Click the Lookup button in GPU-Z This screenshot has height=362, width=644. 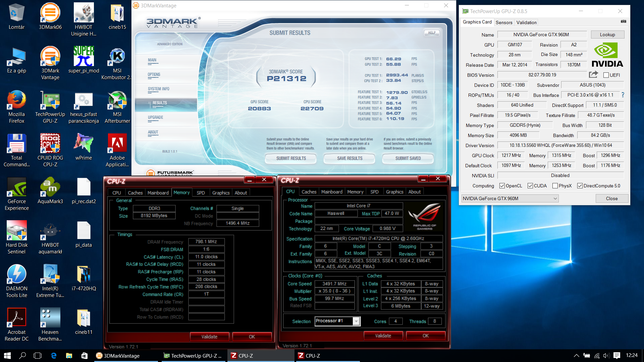[607, 35]
